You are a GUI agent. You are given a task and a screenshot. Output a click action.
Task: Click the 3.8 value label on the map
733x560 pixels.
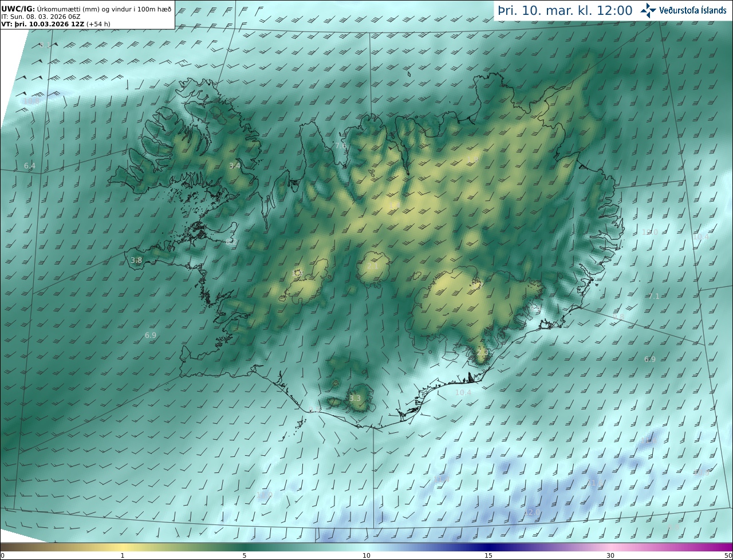coord(136,260)
